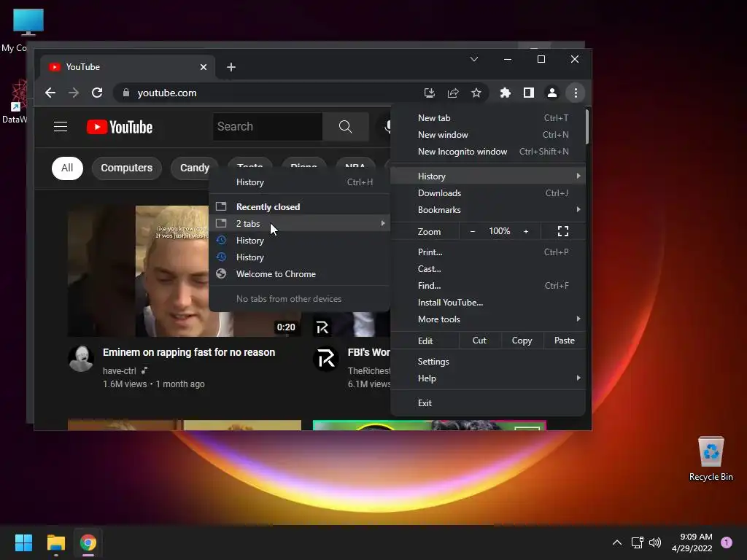Expand the Help submenu

coord(488,378)
